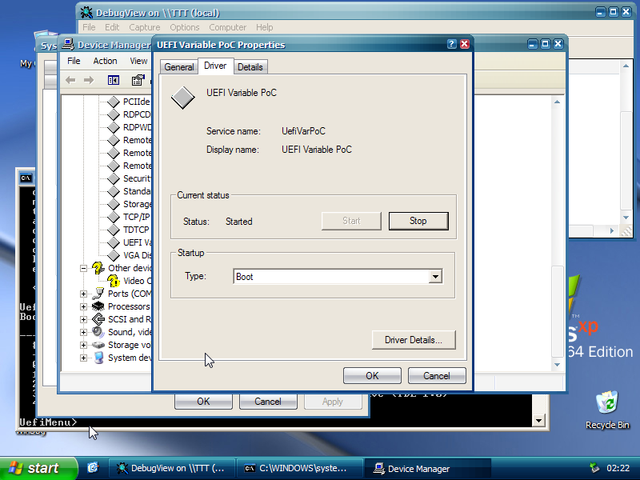The width and height of the screenshot is (640, 480).
Task: Switch to the General tab
Action: point(179,67)
